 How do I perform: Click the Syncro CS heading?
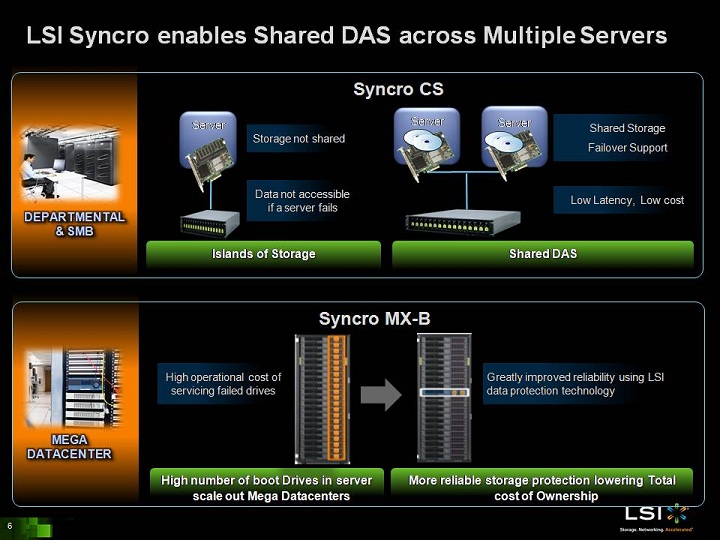click(x=399, y=89)
